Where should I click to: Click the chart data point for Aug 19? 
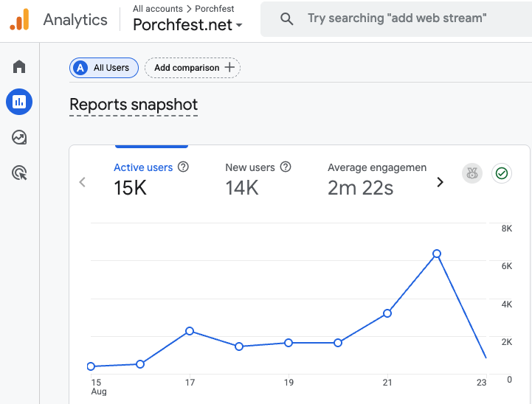coord(289,343)
